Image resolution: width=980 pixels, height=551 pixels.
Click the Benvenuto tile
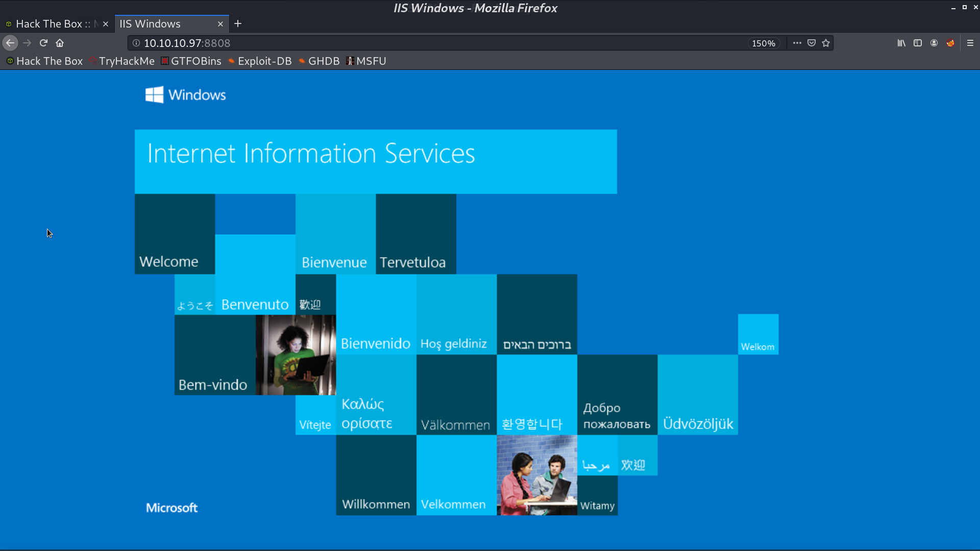[x=255, y=274]
